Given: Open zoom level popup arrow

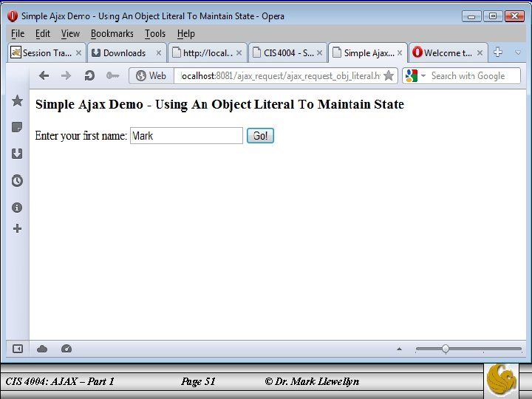Looking at the screenshot, I should (x=399, y=349).
